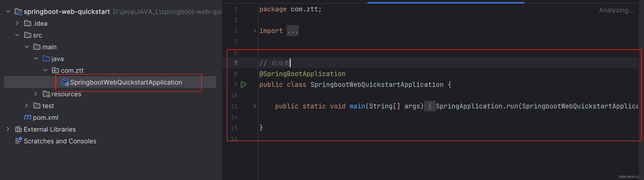
Task: Click the External Libraries icon
Action: tap(18, 129)
